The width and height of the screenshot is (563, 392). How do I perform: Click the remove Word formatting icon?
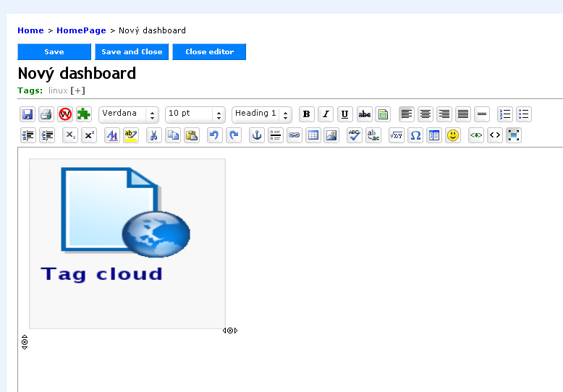click(x=65, y=114)
